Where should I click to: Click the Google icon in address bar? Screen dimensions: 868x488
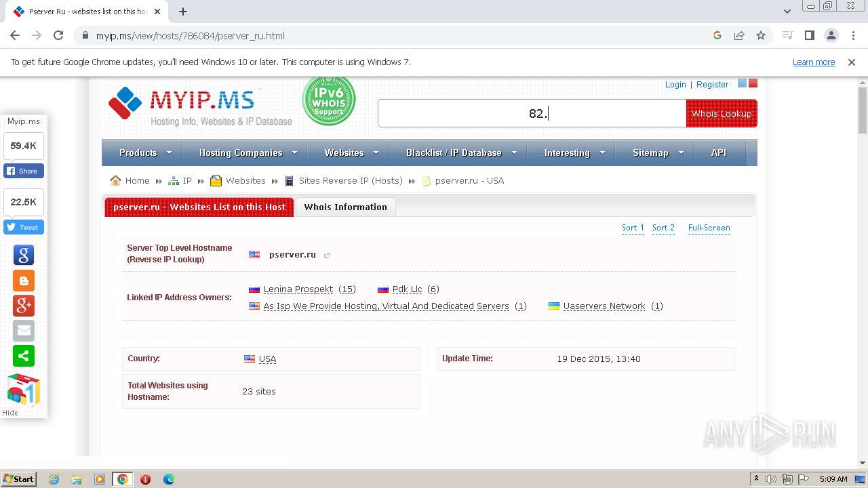pyautogui.click(x=717, y=35)
